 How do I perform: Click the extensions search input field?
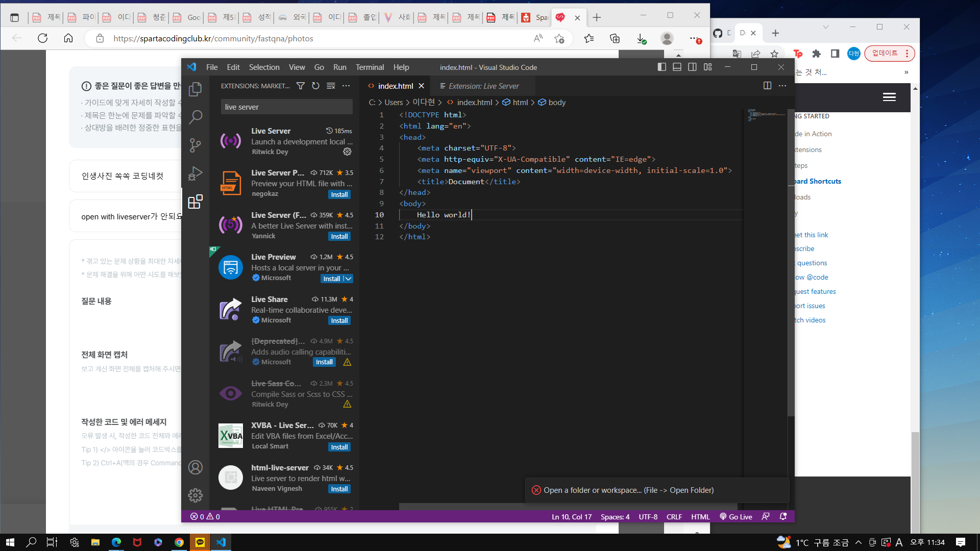tap(286, 107)
